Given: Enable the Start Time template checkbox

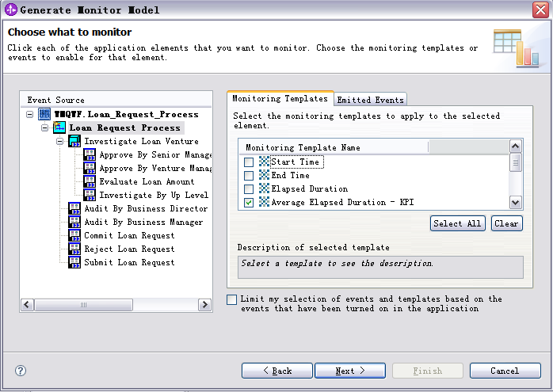Looking at the screenshot, I should point(249,162).
